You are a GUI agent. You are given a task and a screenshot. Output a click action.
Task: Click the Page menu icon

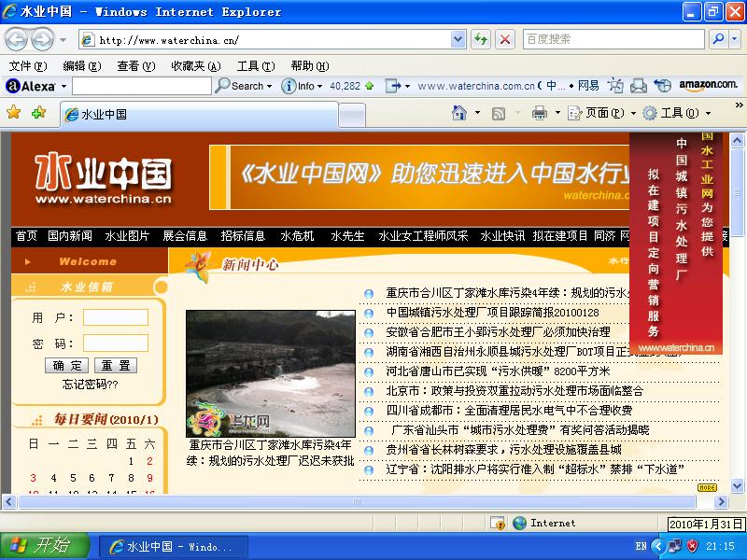coord(574,113)
